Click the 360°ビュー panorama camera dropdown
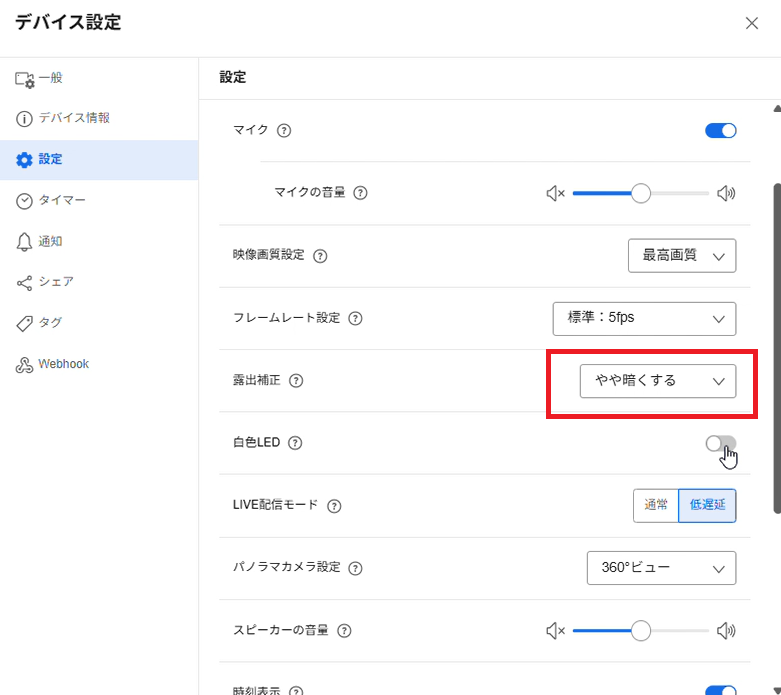The image size is (781, 695). [661, 568]
